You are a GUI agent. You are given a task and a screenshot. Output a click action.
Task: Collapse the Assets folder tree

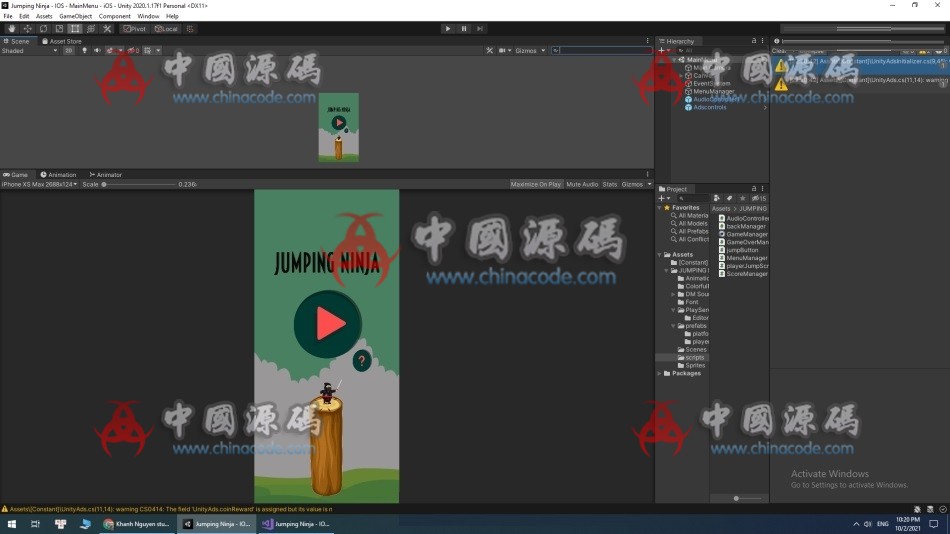coord(660,255)
